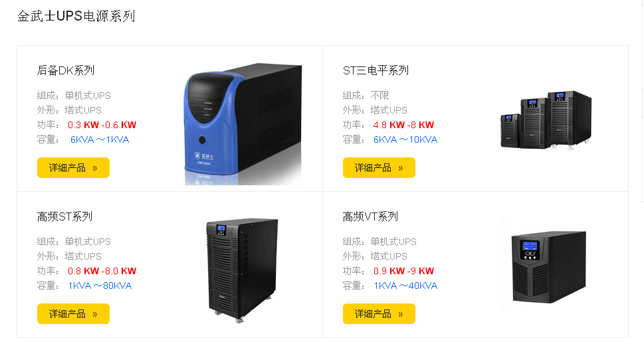Select the 高频VT系列 title
Image resolution: width=644 pixels, height=338 pixels.
pos(370,216)
